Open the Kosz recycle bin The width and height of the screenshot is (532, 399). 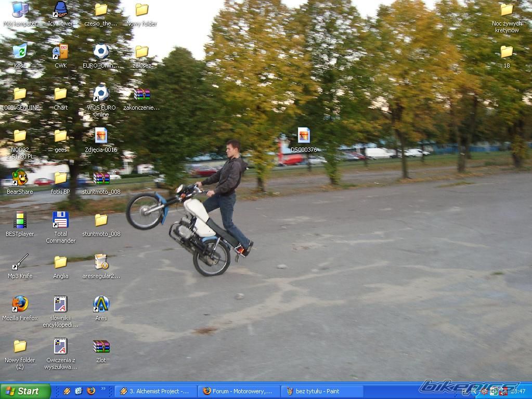[20, 51]
